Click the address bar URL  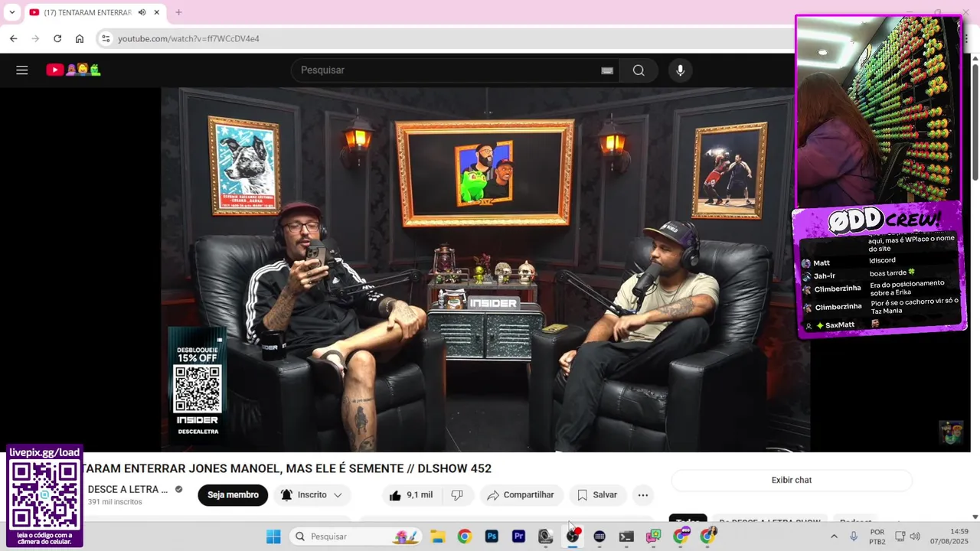[188, 38]
